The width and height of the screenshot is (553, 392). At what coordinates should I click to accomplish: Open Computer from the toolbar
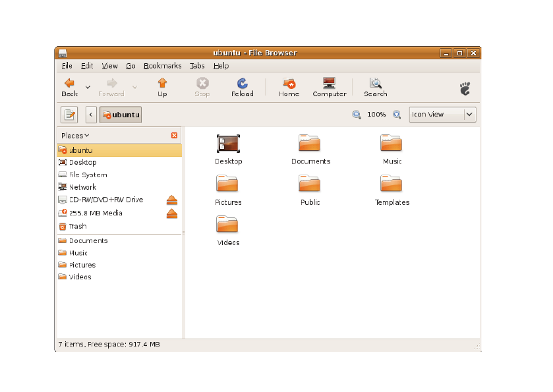pyautogui.click(x=329, y=84)
